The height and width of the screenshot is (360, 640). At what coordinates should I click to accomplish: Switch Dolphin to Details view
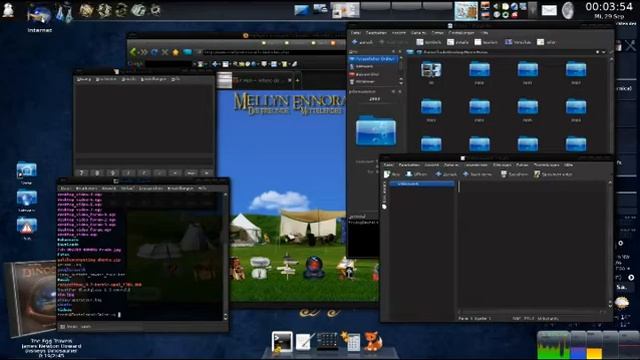click(x=458, y=42)
